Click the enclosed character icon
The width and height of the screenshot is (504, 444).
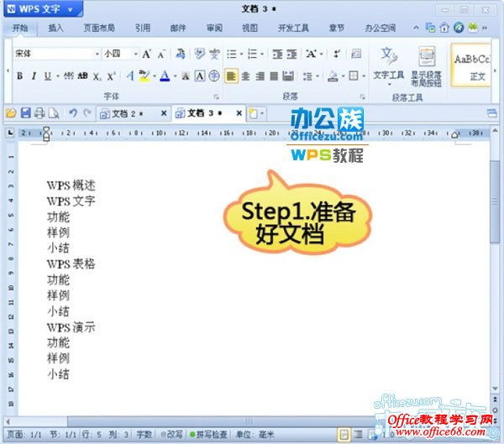coord(214,76)
